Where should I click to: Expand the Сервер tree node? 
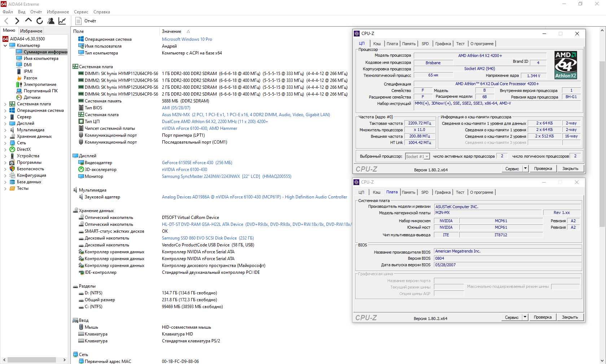click(5, 117)
